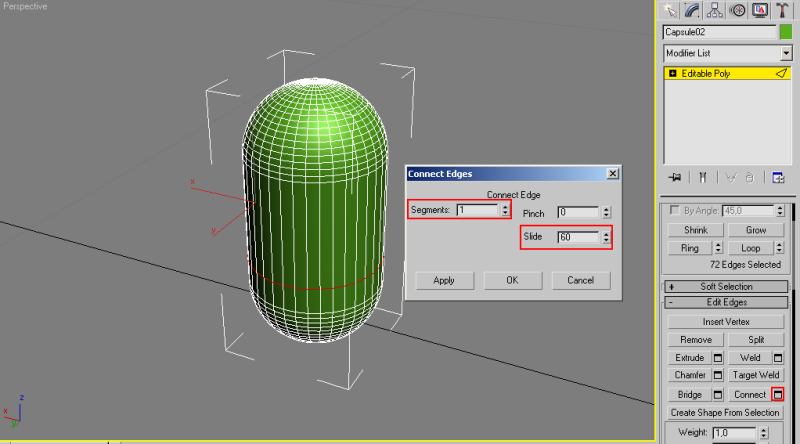Open the Extrude settings box icon
Image resolution: width=800 pixels, height=444 pixels.
[718, 358]
